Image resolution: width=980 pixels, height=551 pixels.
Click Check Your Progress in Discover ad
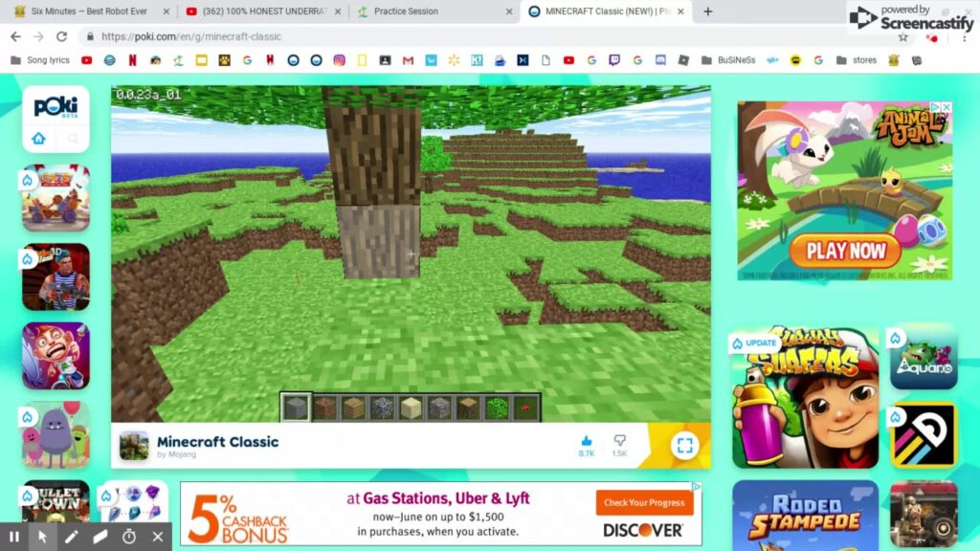tap(644, 502)
